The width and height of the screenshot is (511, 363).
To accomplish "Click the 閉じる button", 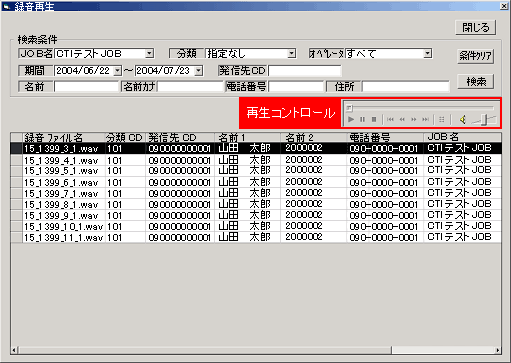I will click(476, 27).
